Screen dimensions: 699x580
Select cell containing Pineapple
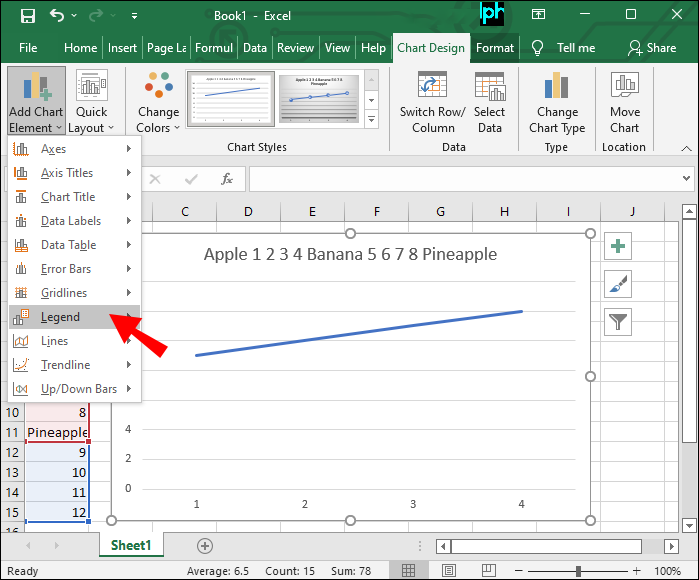pyautogui.click(x=57, y=432)
